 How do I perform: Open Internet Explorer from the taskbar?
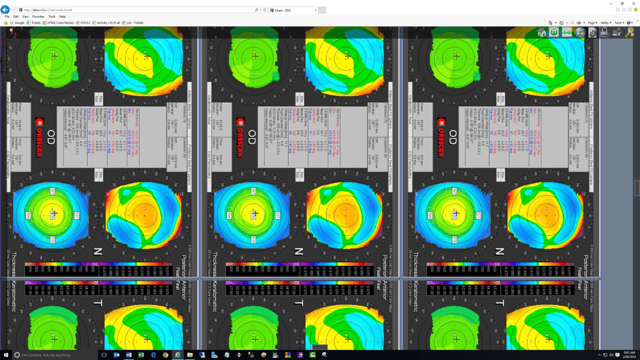pyautogui.click(x=178, y=355)
